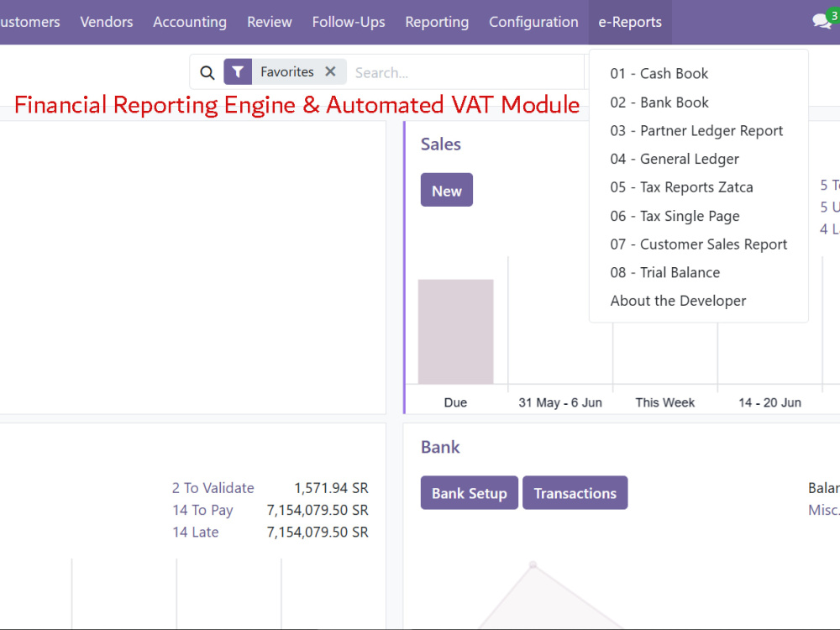Open the 14 To Pay link
Image resolution: width=840 pixels, height=630 pixels.
click(202, 510)
